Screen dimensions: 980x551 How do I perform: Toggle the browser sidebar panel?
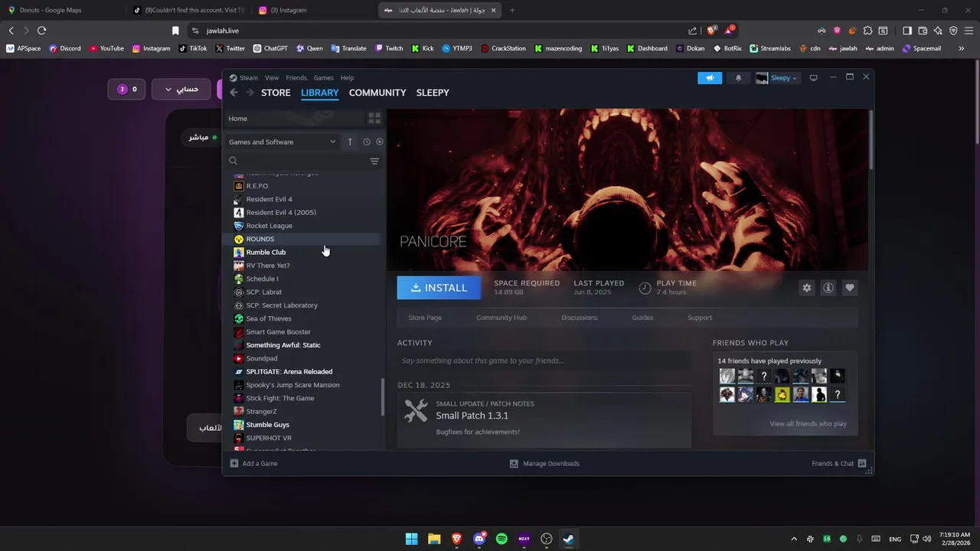click(x=907, y=31)
